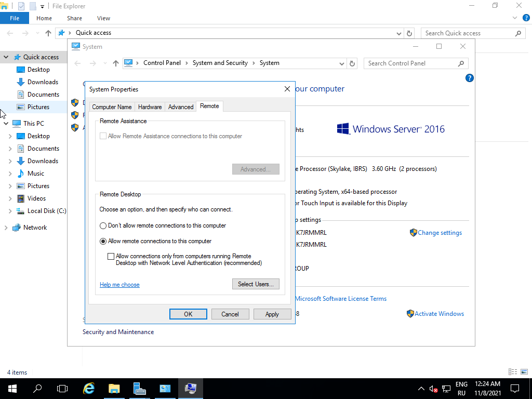The width and height of the screenshot is (532, 399).
Task: Click the Control Panel help question icon
Action: coord(469,78)
